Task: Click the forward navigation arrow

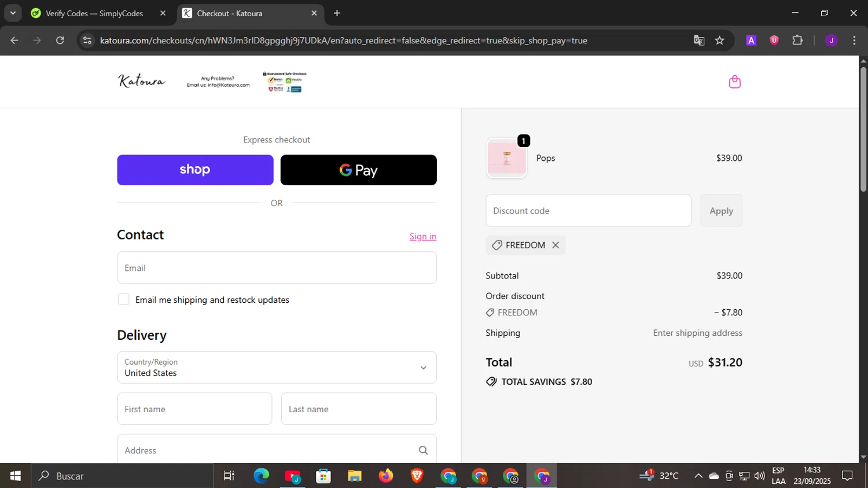Action: [x=37, y=41]
